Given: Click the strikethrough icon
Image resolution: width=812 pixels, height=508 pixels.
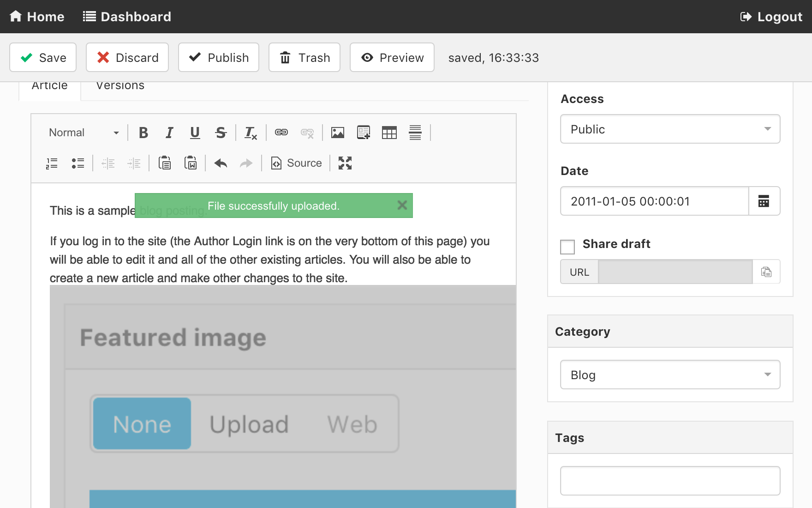Looking at the screenshot, I should [x=221, y=133].
